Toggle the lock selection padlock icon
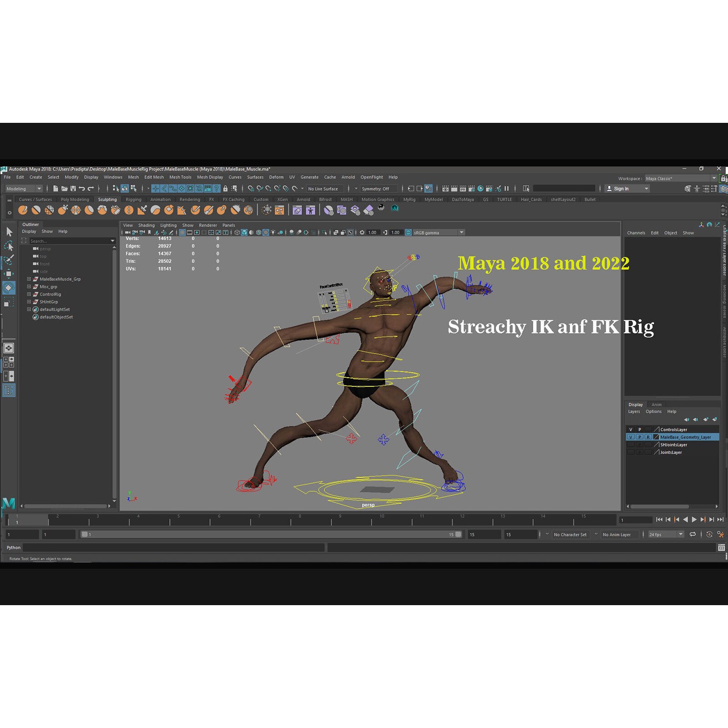728x728 pixels. (225, 188)
